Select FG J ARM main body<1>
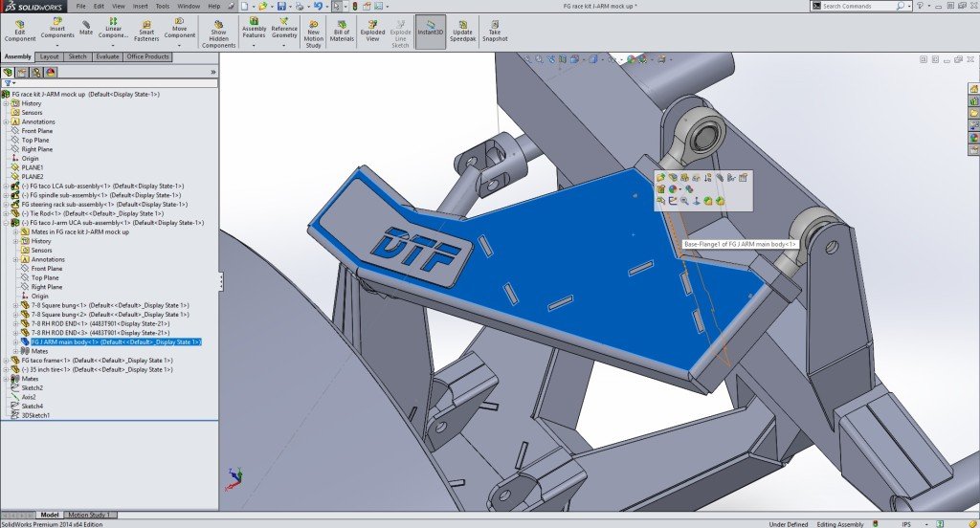Image resolution: width=980 pixels, height=528 pixels. coord(116,342)
